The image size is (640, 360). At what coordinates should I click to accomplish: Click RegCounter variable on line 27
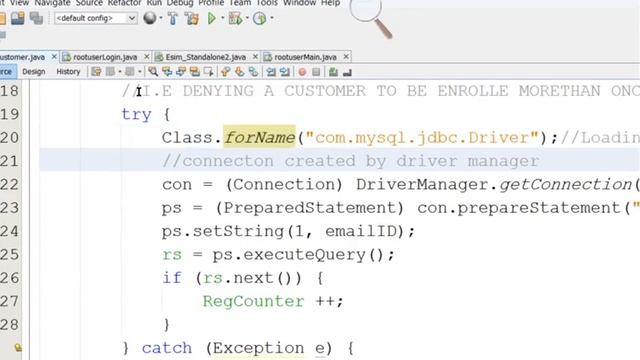[253, 301]
